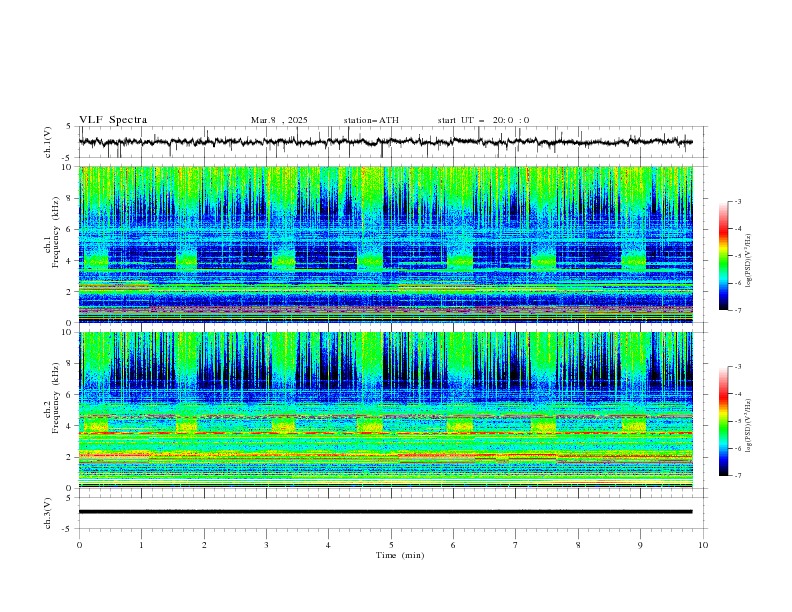Click the ch.2 colorbar "log(PSD)(V²/Hz)" label
The image size is (792, 612).
click(x=748, y=426)
